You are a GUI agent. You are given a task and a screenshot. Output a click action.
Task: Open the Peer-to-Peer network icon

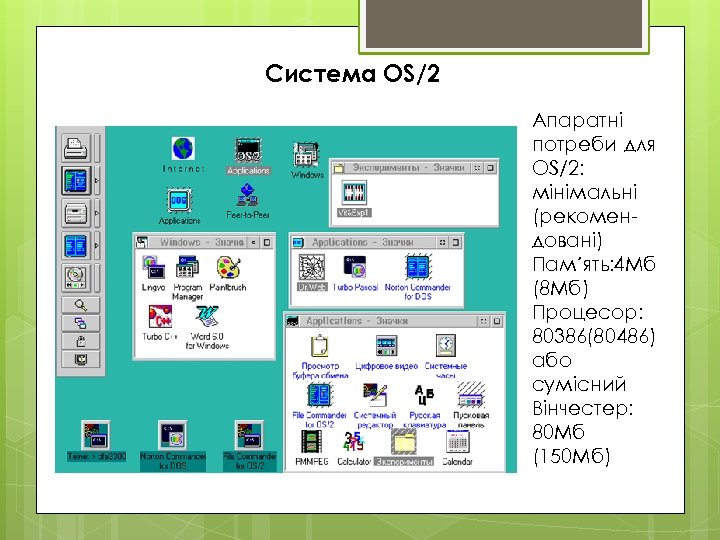click(x=248, y=196)
